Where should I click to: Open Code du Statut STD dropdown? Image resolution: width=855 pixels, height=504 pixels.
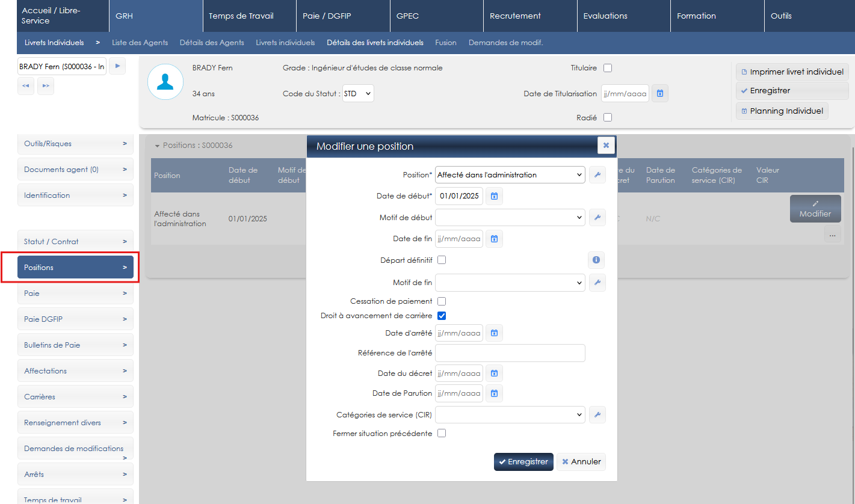pos(358,94)
